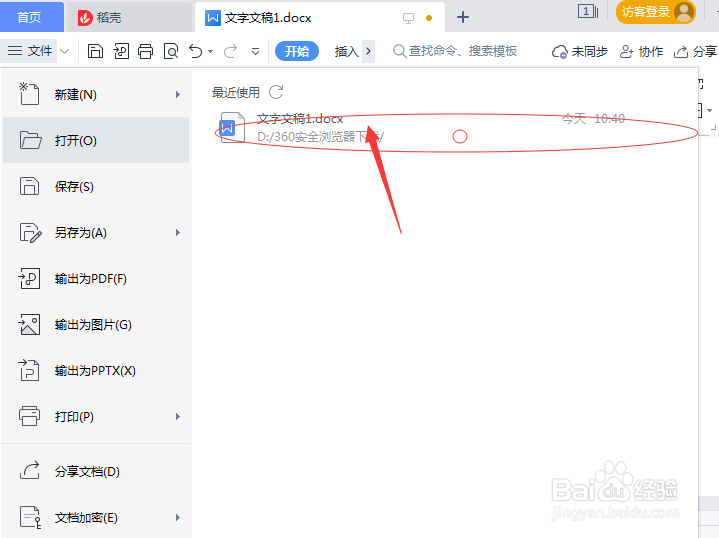Click the 今天 10:40 timestamp of recent file
This screenshot has width=719, height=538.
click(594, 119)
